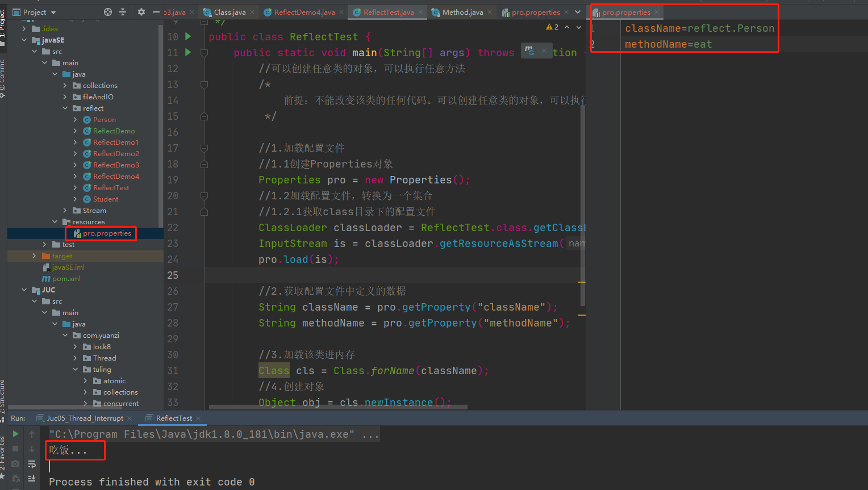
Task: Click the Locate/Select Opened File target icon
Action: [x=108, y=12]
